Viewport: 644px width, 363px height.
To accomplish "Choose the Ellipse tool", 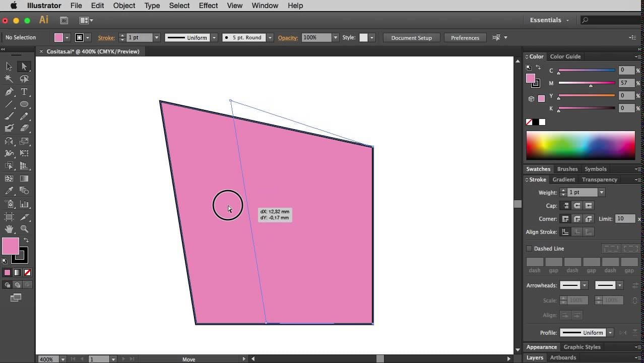I will [x=24, y=104].
